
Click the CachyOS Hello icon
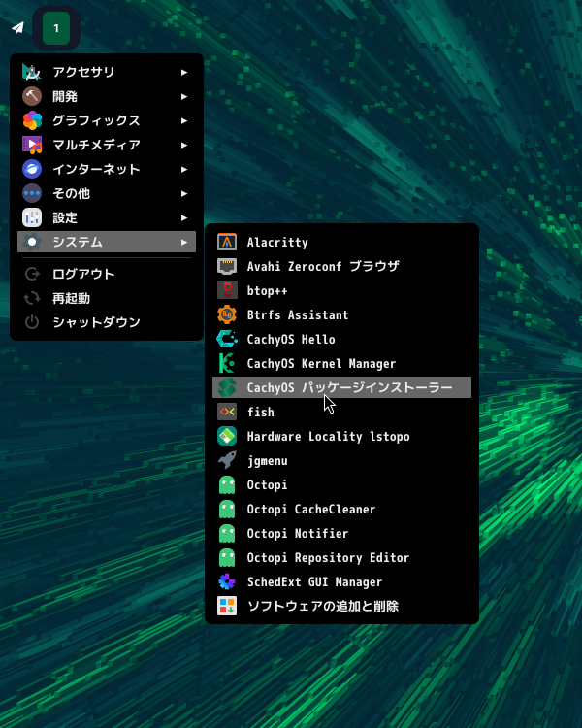pyautogui.click(x=227, y=339)
